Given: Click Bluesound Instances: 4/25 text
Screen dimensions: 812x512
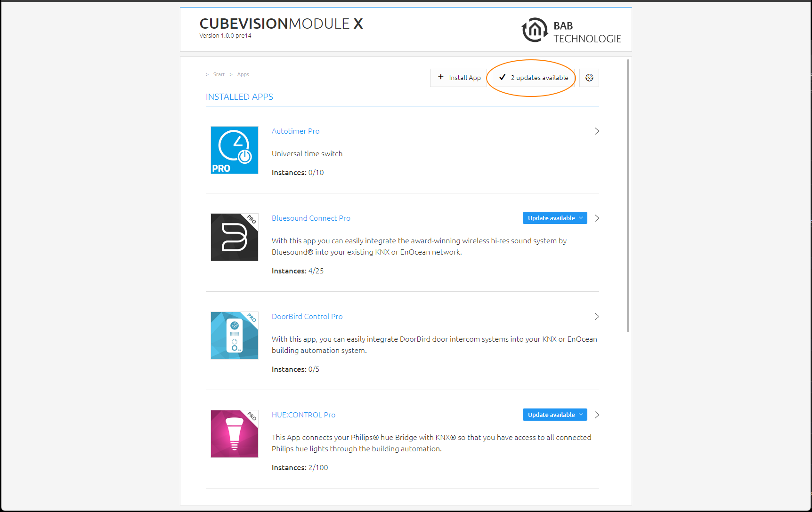Looking at the screenshot, I should click(298, 271).
